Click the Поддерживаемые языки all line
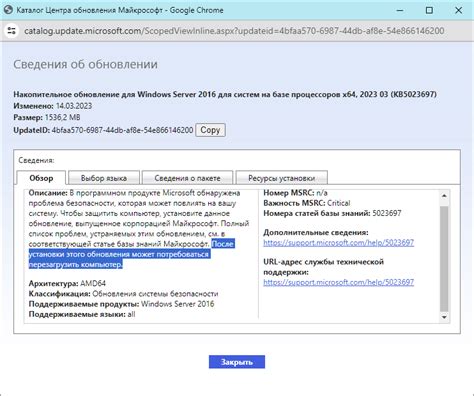Screen dimensions: 474x396 click(82, 314)
